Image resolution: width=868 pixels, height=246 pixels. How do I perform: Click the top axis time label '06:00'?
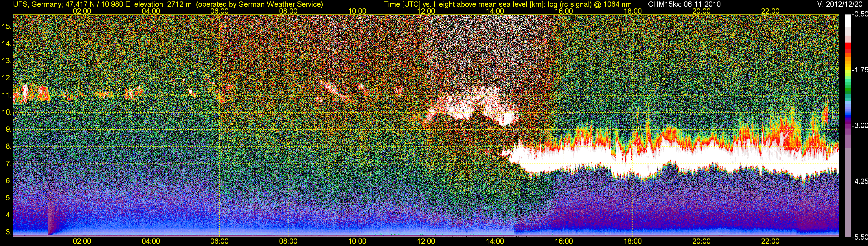pyautogui.click(x=219, y=11)
